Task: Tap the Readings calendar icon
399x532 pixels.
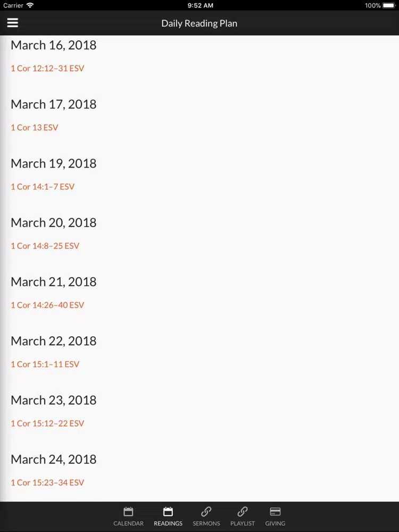Action: pos(168,511)
